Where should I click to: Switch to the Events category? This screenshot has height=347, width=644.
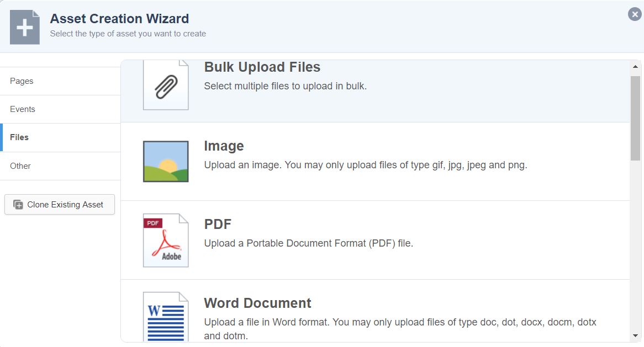pyautogui.click(x=23, y=109)
